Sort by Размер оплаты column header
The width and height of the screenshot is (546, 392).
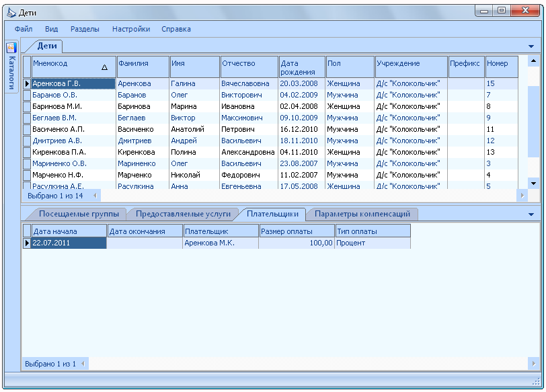pos(297,231)
